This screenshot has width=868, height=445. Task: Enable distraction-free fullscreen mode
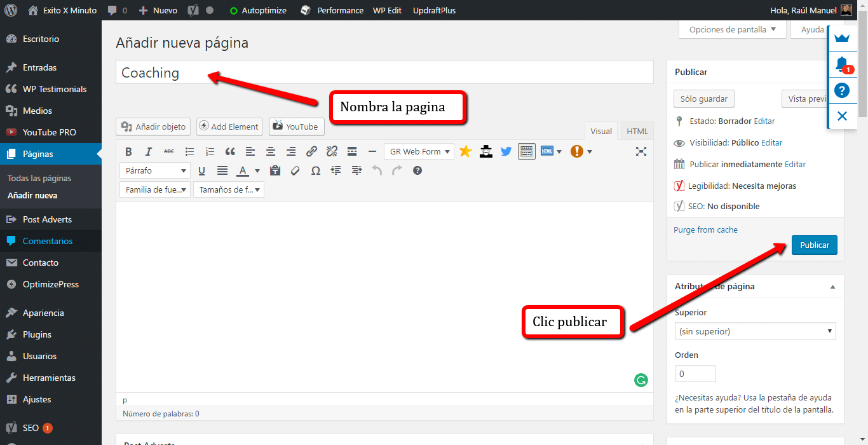pos(641,151)
